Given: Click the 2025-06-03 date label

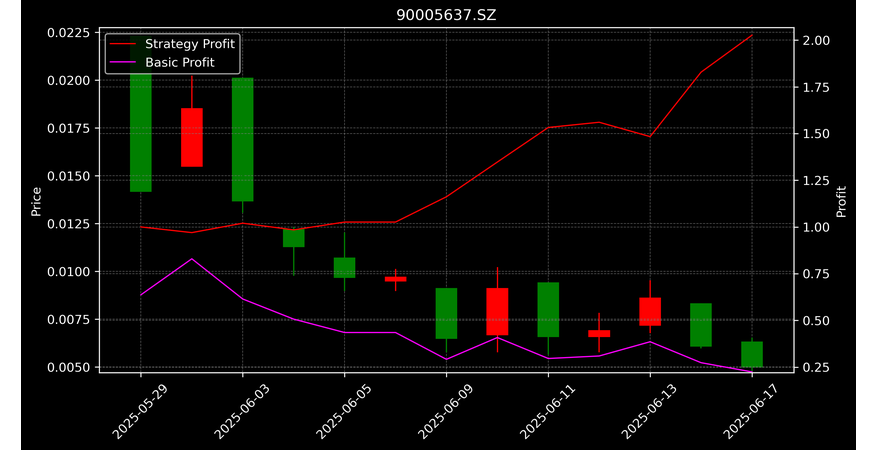Looking at the screenshot, I should 242,411.
